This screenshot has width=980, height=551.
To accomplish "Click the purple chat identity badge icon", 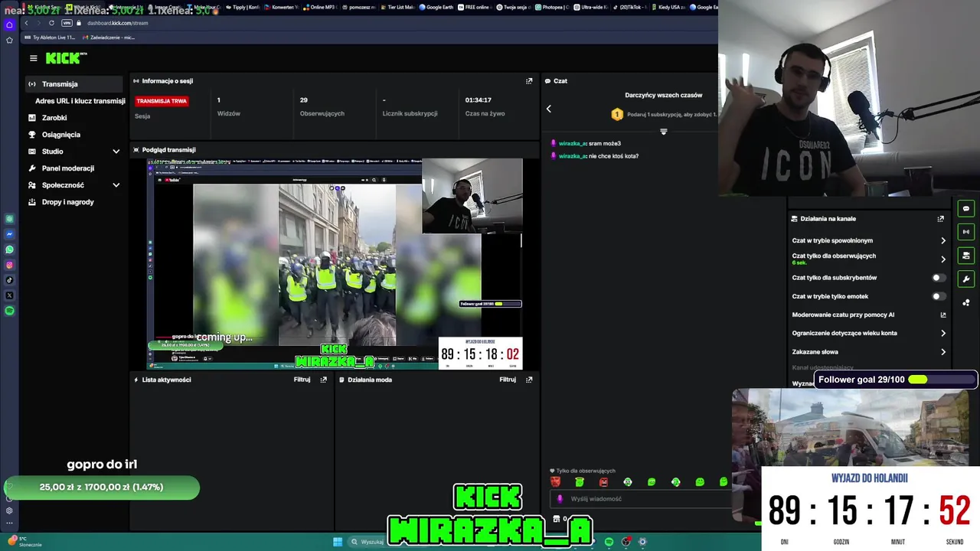I will (560, 499).
